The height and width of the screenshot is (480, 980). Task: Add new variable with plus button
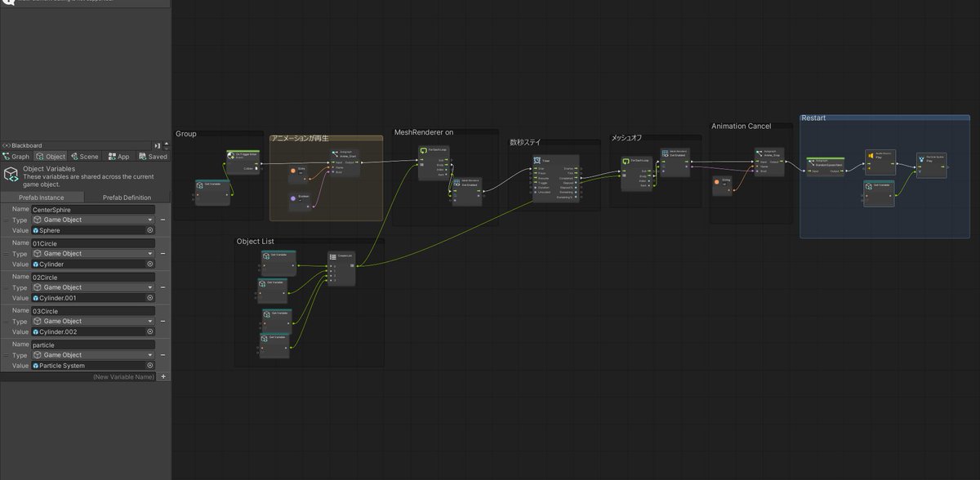(x=163, y=377)
